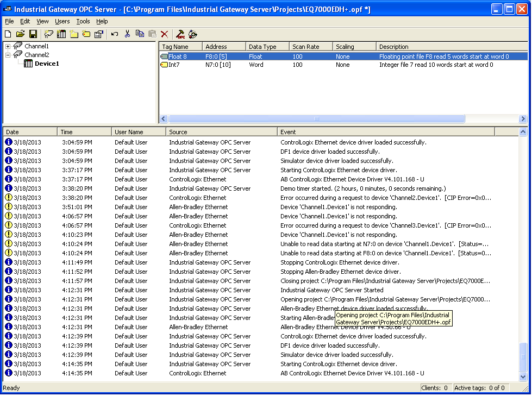Click the New Device toolbar icon
The image size is (532, 396).
click(61, 34)
